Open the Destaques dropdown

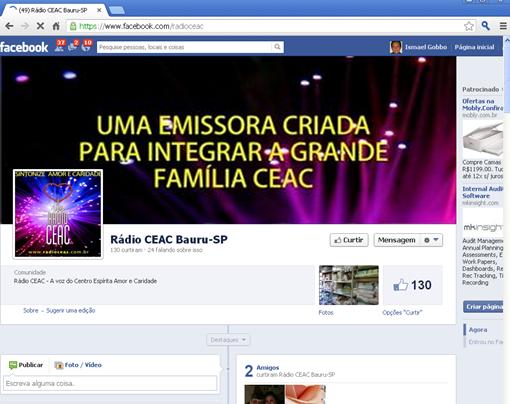click(228, 340)
